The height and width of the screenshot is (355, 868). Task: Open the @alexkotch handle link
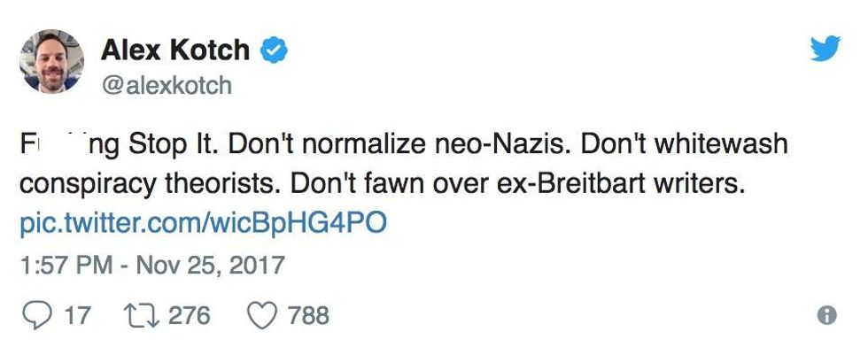[166, 86]
